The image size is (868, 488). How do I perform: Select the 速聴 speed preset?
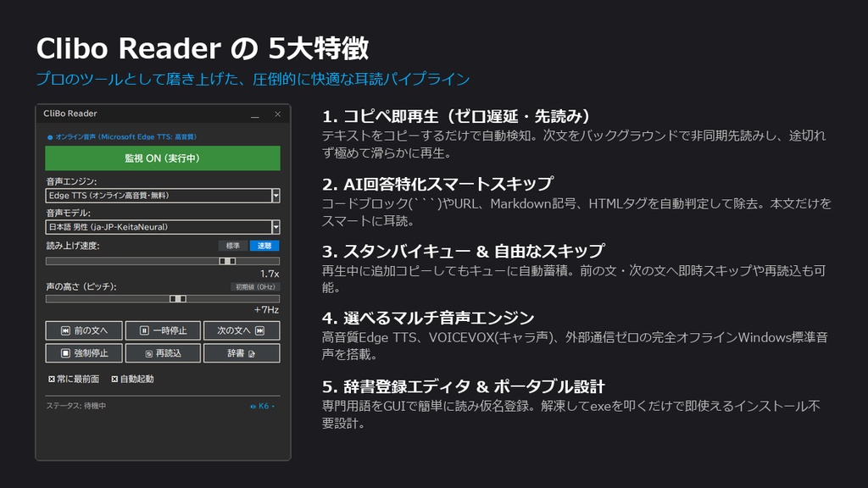(x=264, y=246)
